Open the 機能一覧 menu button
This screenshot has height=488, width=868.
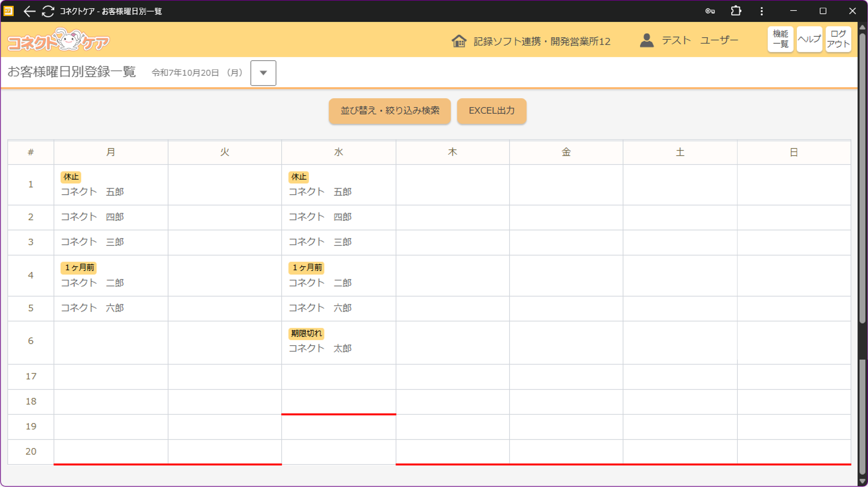pyautogui.click(x=780, y=39)
